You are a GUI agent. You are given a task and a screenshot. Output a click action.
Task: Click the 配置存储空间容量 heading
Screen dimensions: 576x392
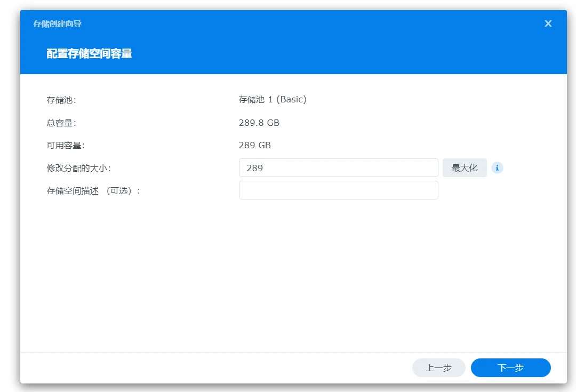pyautogui.click(x=89, y=53)
